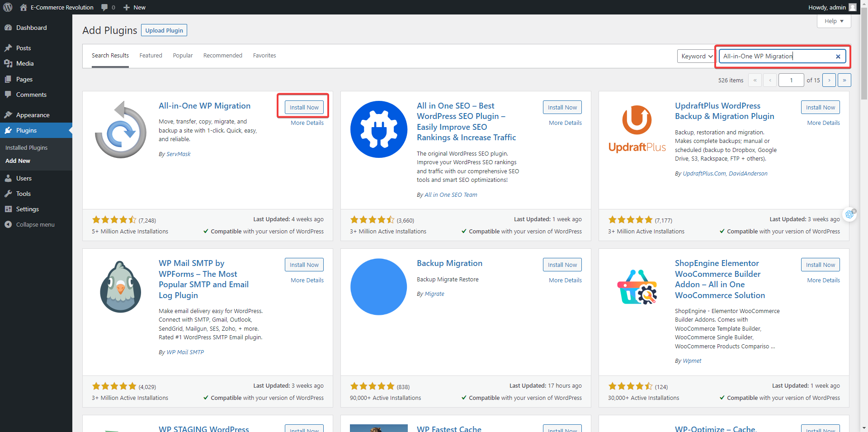Click the WordPress logo in admin bar
Screen dimensions: 868x432
(x=8, y=7)
